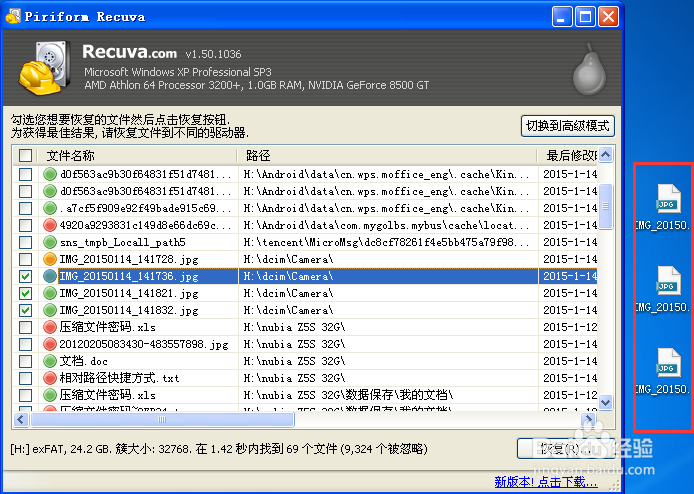The image size is (694, 494).
Task: Click the vertical scrollbar thumb
Action: pyautogui.click(x=605, y=206)
